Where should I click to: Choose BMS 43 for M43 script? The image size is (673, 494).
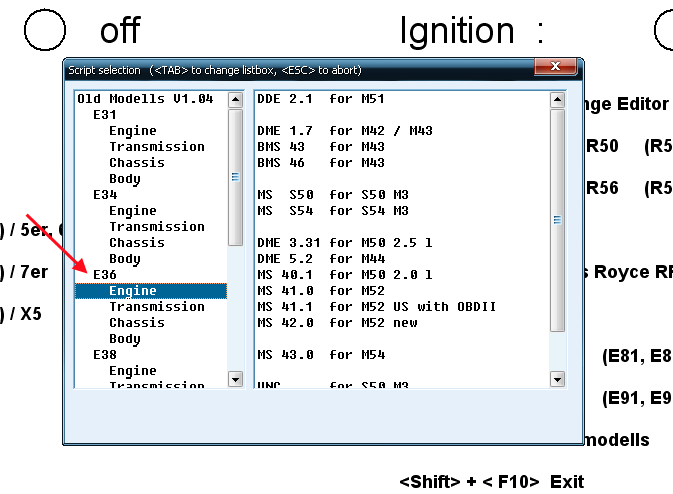(321, 146)
